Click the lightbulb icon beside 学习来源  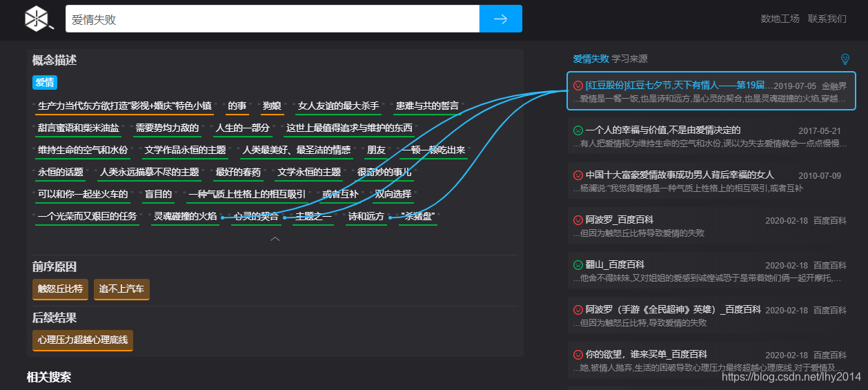(x=845, y=59)
